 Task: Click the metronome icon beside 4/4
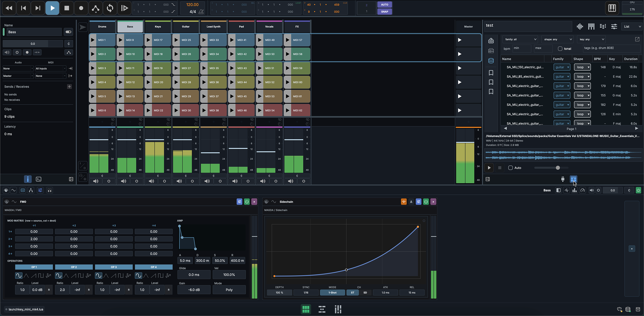(201, 12)
